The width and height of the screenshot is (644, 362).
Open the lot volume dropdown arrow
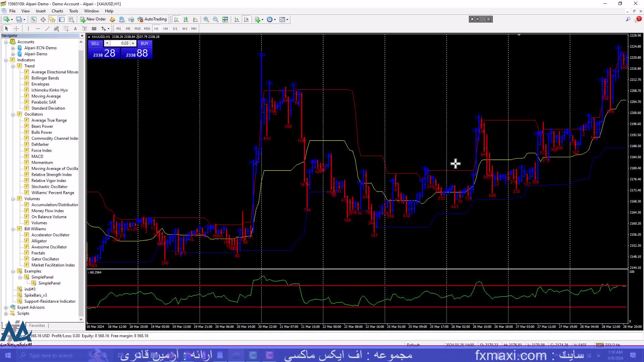coord(107,43)
